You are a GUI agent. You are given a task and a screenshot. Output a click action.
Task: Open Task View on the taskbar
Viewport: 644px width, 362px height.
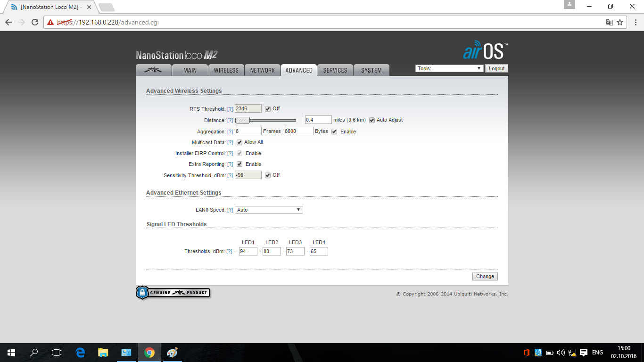tap(57, 353)
